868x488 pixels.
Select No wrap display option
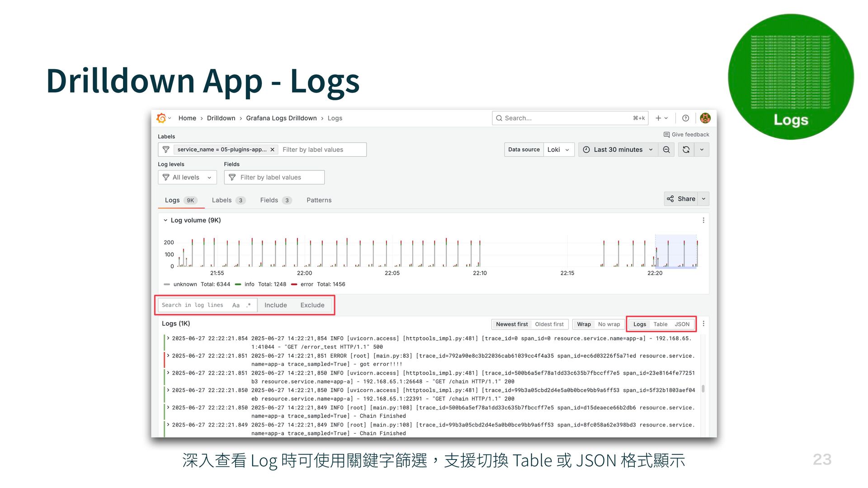coord(609,324)
